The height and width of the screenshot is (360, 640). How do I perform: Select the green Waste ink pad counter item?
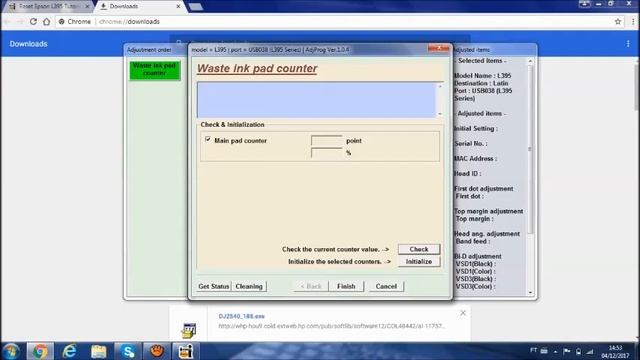click(155, 70)
